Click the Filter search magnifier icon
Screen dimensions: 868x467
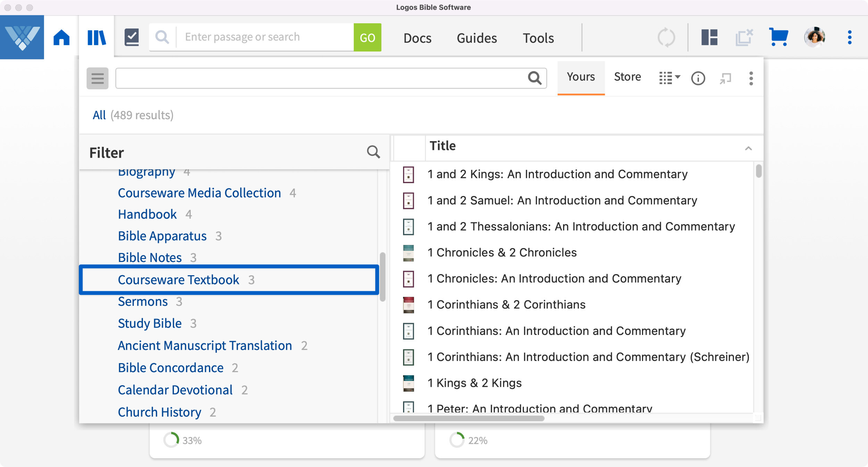coord(374,152)
